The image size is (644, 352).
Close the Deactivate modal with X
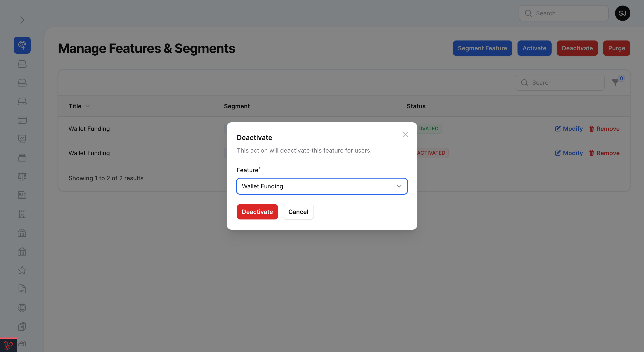click(405, 134)
